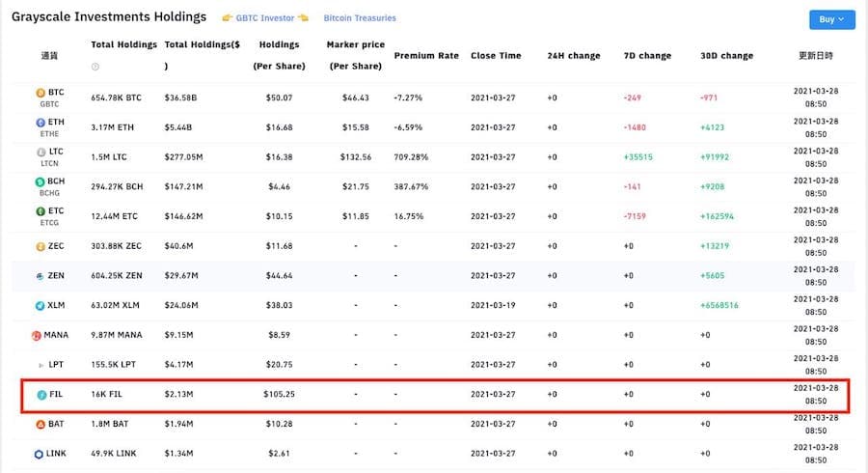Click the ETC coin icon
Image resolution: width=868 pixels, height=473 pixels.
pyautogui.click(x=41, y=211)
